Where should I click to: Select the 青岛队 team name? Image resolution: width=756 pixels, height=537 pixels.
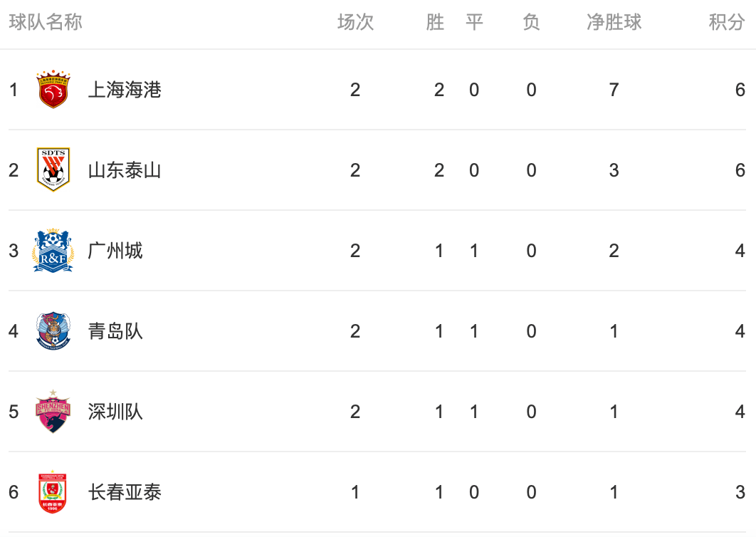point(115,331)
